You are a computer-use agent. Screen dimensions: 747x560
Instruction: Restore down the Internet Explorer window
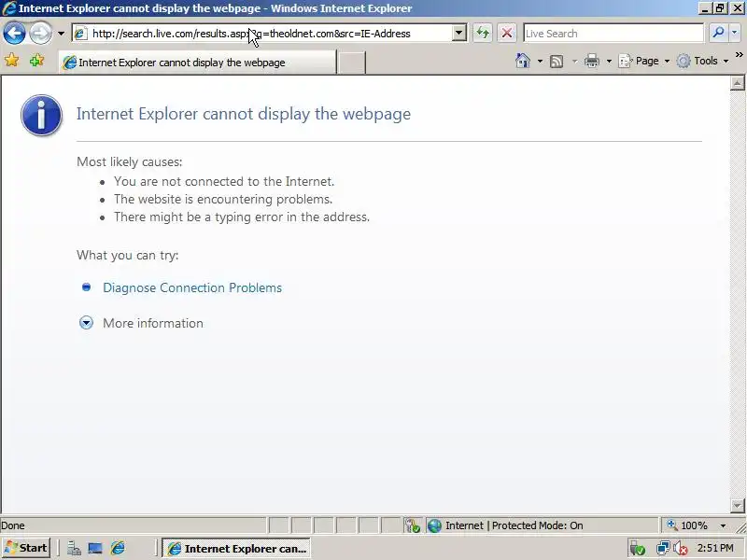pyautogui.click(x=719, y=8)
